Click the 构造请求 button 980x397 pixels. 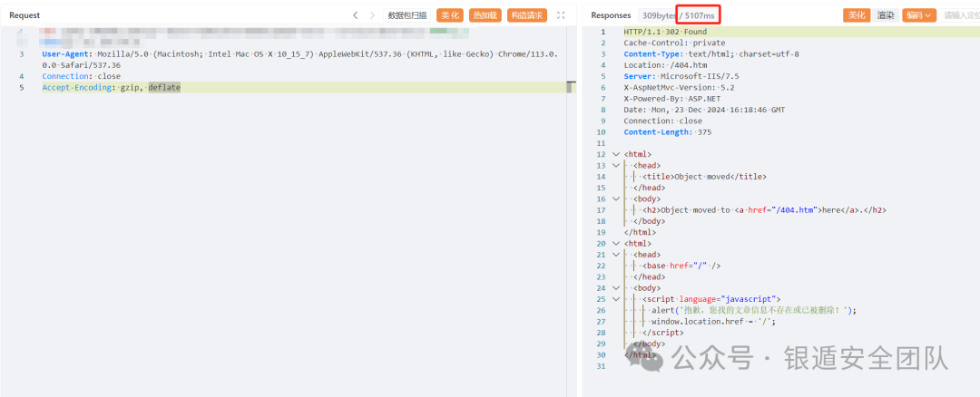click(527, 15)
